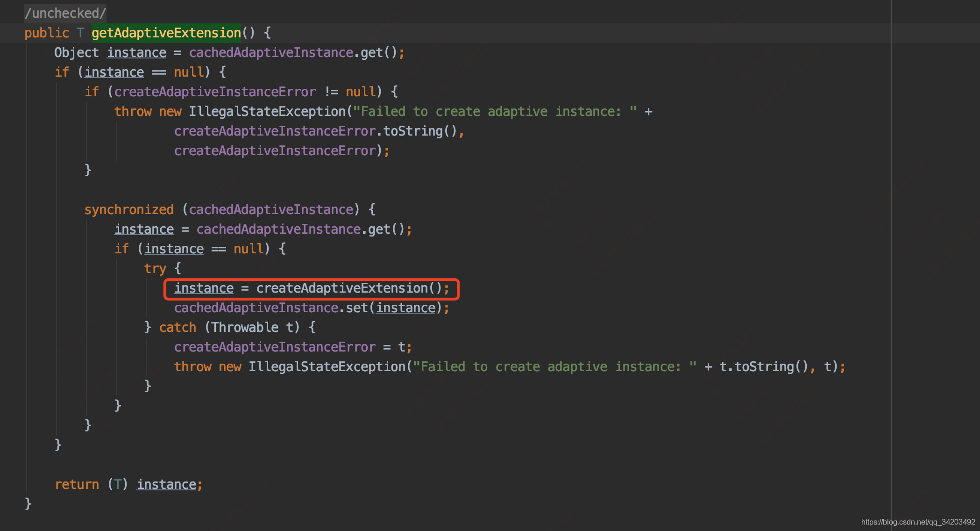Click the Throwable type in catch clause
980x531 pixels.
pyautogui.click(x=245, y=327)
